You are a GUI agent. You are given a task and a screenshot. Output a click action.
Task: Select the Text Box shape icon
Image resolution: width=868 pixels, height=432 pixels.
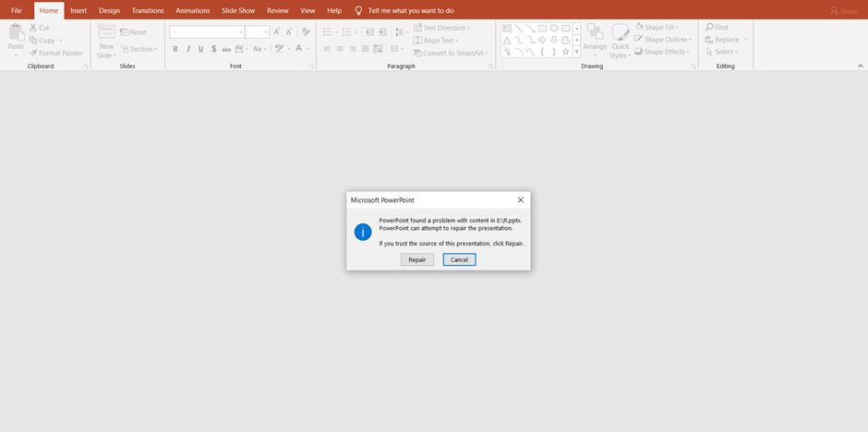[x=507, y=29]
